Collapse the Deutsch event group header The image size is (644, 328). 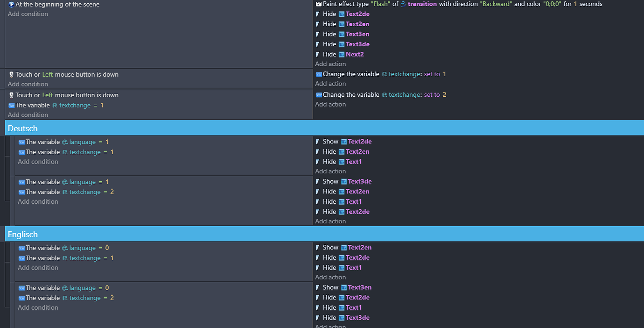(x=324, y=128)
